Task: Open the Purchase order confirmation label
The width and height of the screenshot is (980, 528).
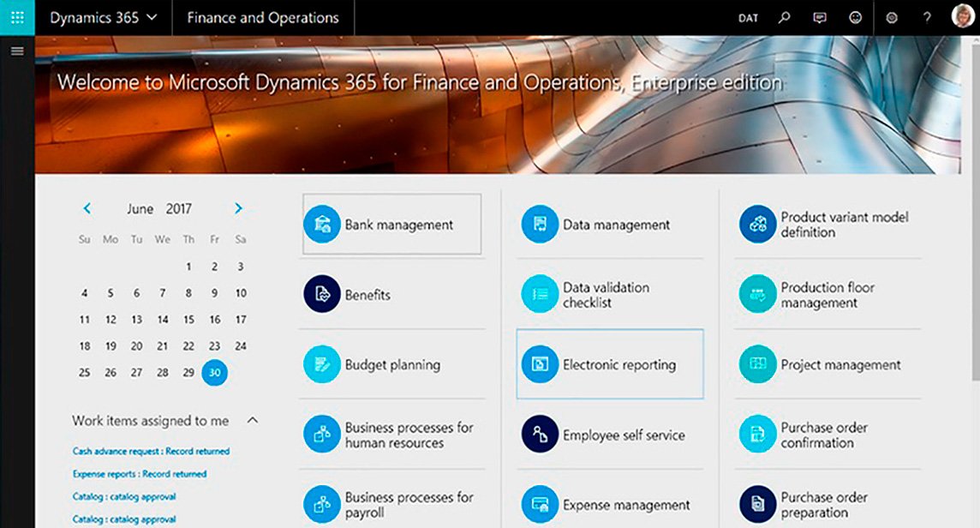Action: click(824, 435)
